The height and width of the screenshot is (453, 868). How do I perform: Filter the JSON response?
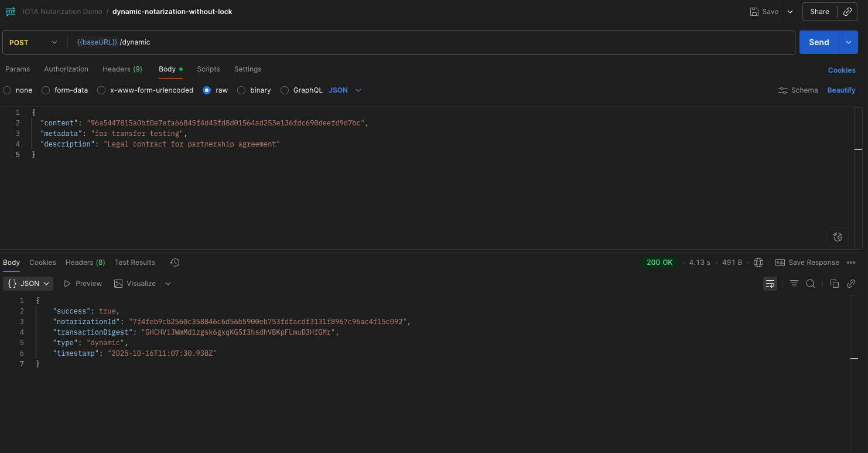pyautogui.click(x=794, y=283)
